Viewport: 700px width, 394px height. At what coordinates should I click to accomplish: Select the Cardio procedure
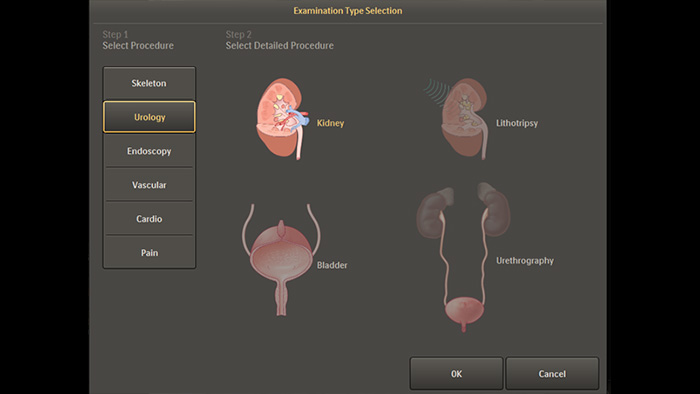pos(149,219)
